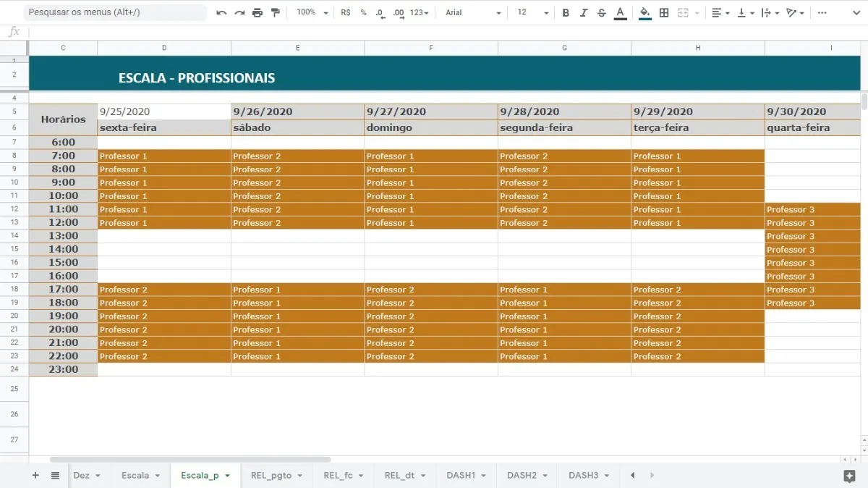This screenshot has width=868, height=488.
Task: Open the cell borders tool
Action: pyautogui.click(x=664, y=13)
